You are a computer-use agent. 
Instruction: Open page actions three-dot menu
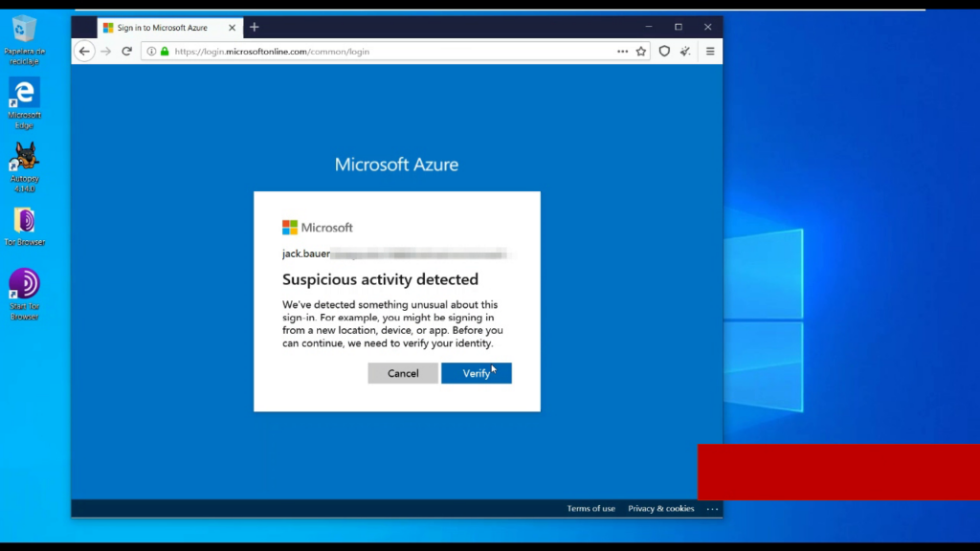pyautogui.click(x=622, y=52)
